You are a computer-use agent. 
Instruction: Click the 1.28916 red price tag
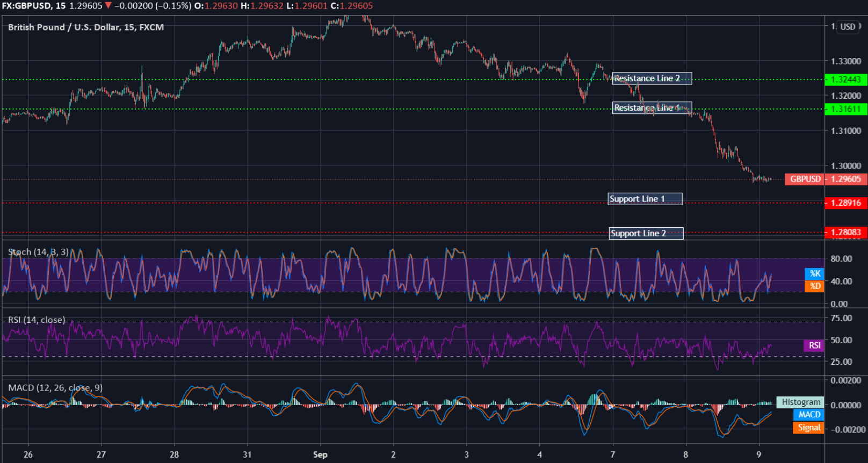click(x=846, y=203)
